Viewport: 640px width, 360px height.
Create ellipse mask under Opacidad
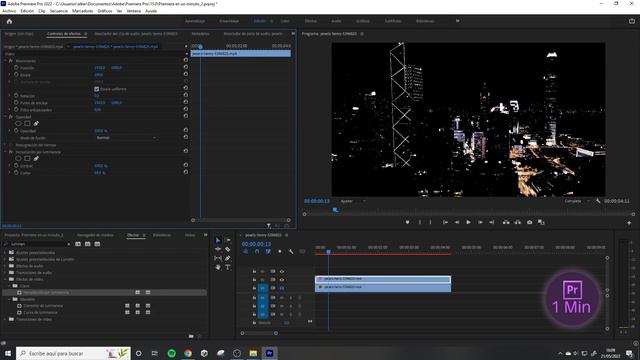[x=18, y=123]
